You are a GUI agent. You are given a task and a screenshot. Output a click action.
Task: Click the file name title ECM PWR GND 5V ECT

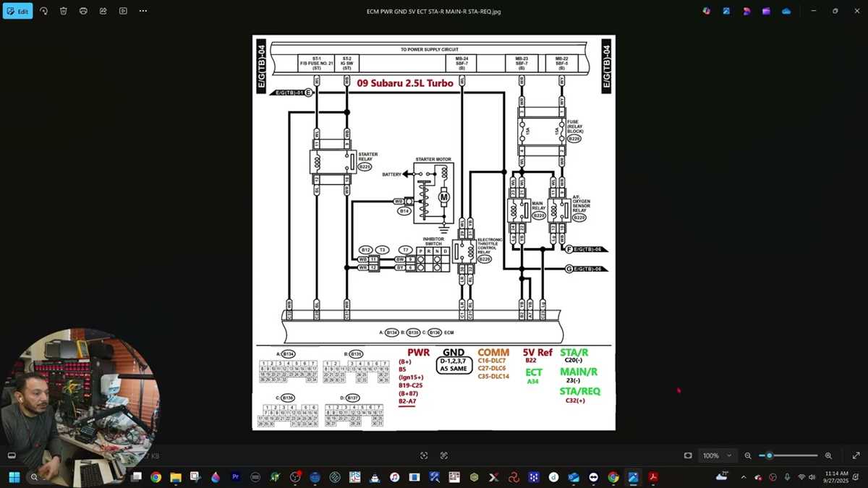point(434,11)
